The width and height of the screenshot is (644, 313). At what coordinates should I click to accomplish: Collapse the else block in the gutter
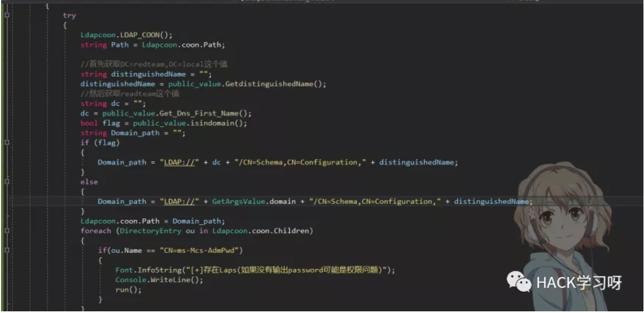click(x=7, y=182)
